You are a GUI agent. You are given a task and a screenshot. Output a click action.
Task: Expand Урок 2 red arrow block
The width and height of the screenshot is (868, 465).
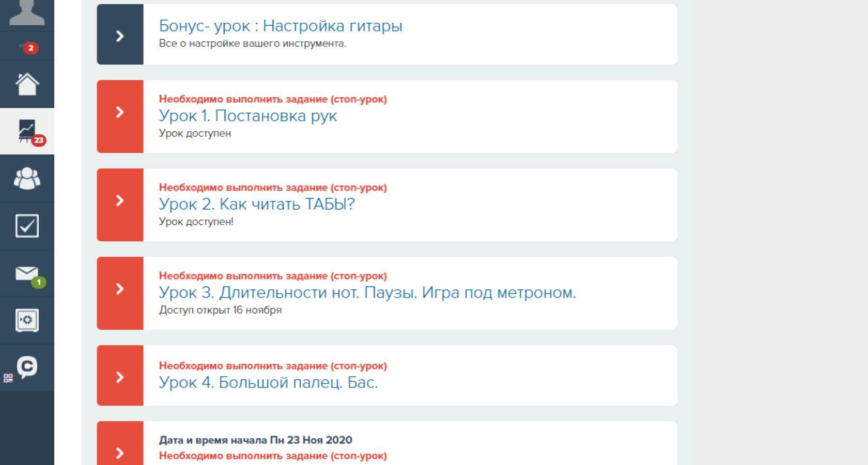120,205
